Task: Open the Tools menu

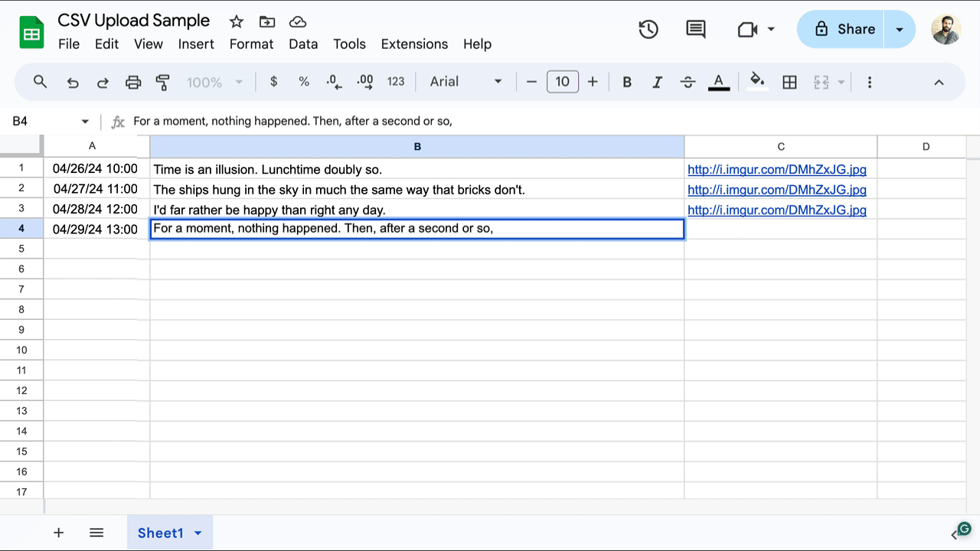Action: [x=349, y=44]
